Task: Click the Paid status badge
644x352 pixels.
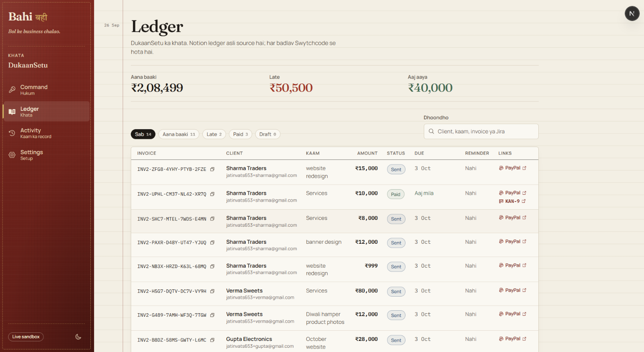Action: click(396, 194)
